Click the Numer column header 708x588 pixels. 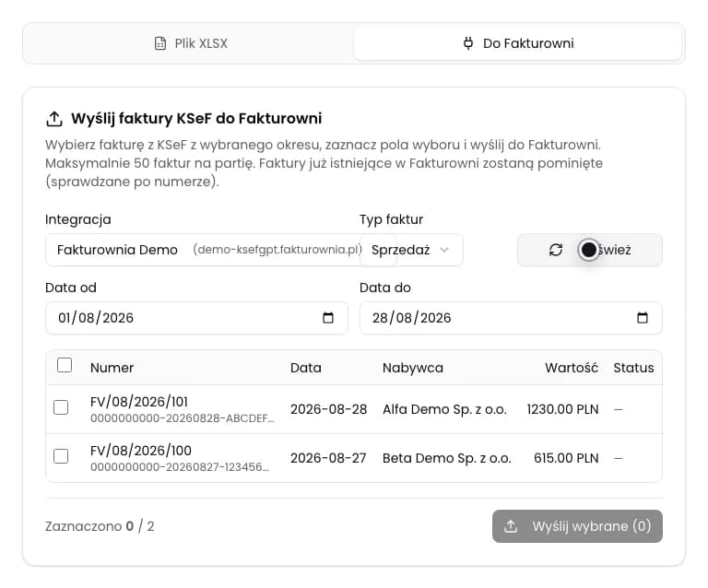coord(112,368)
